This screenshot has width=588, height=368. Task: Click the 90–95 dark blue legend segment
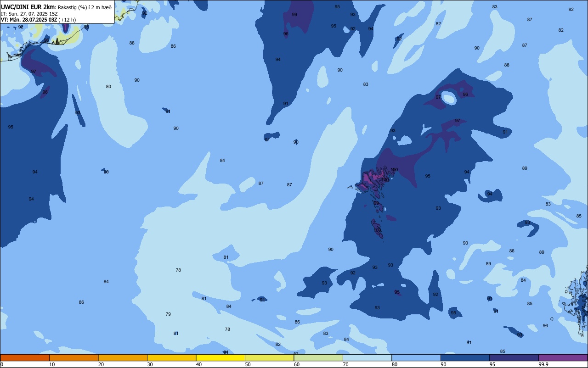pos(465,357)
